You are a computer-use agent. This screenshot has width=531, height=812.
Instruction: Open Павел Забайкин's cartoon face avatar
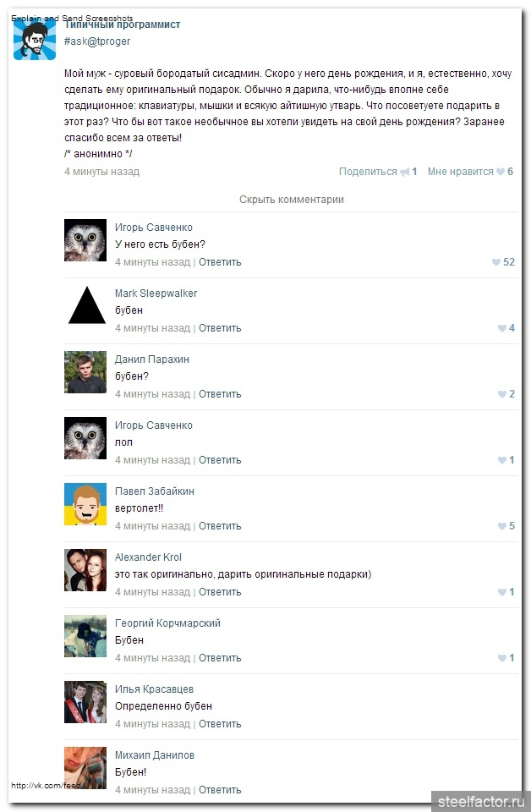coord(85,504)
